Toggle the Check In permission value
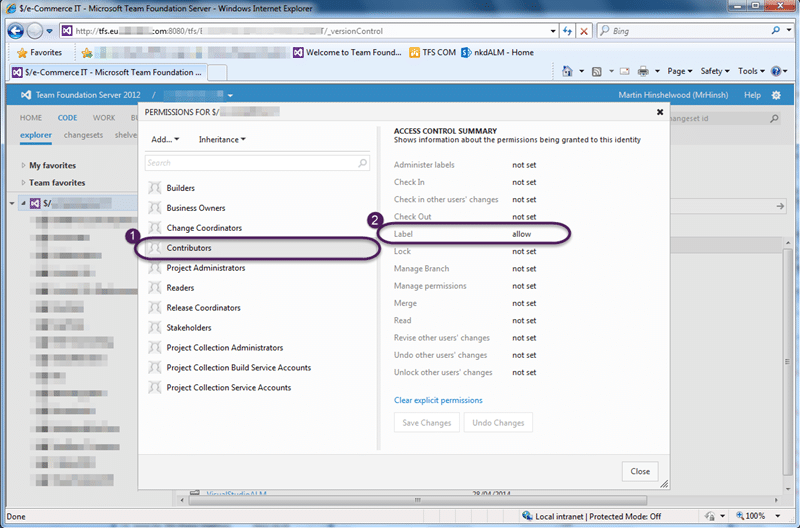 coord(524,182)
